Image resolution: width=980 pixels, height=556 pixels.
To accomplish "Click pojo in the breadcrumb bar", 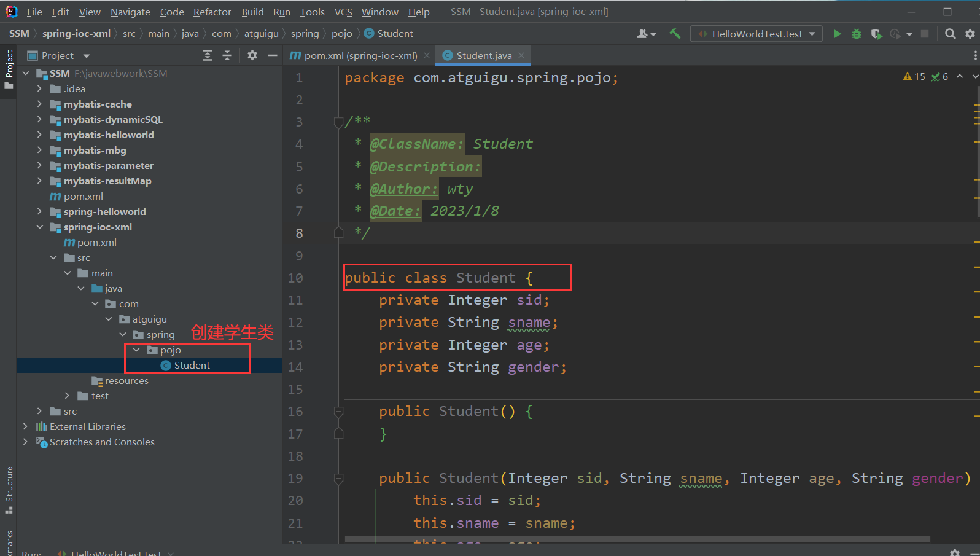I will [342, 33].
